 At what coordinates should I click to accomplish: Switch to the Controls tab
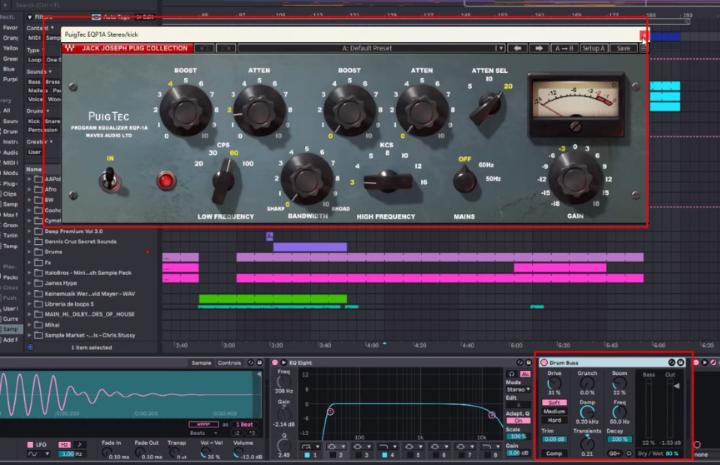(230, 362)
